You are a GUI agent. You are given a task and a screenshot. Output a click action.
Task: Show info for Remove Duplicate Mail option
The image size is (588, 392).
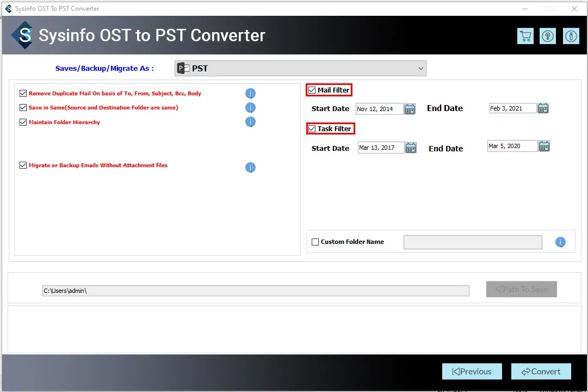click(x=250, y=94)
